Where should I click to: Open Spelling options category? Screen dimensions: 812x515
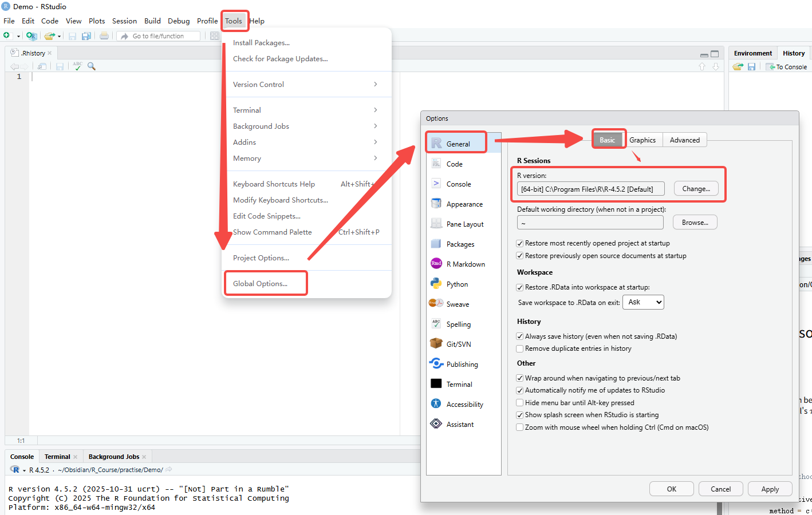[464, 324]
